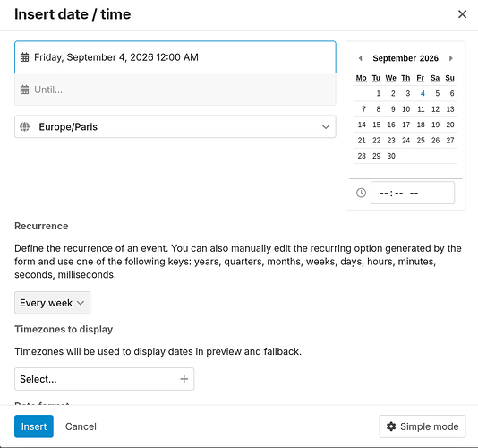The height and width of the screenshot is (448, 478).
Task: Select September 15 in the calendar
Action: click(x=377, y=125)
